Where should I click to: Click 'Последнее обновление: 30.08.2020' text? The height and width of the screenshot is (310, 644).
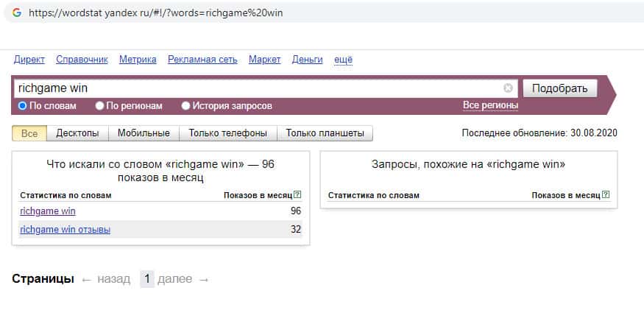coord(539,133)
